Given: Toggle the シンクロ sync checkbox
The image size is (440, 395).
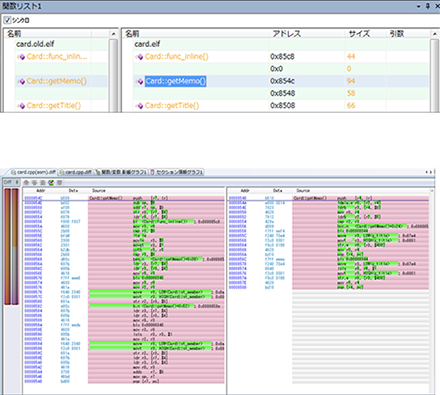Looking at the screenshot, I should click(7, 20).
